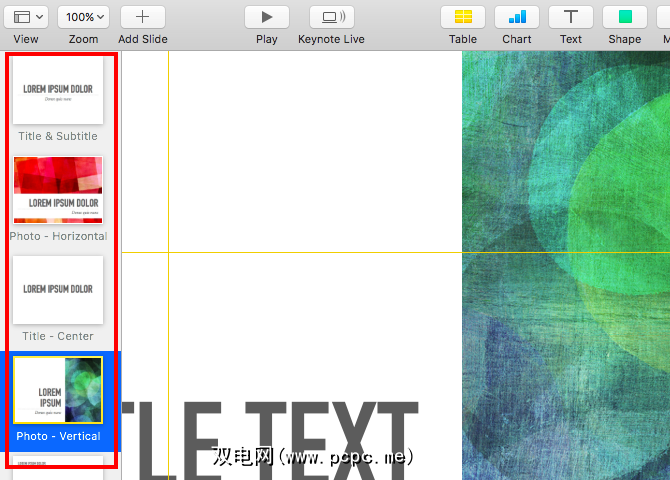This screenshot has height=480, width=670.
Task: Click the Photo - Horizontal label
Action: 58,236
